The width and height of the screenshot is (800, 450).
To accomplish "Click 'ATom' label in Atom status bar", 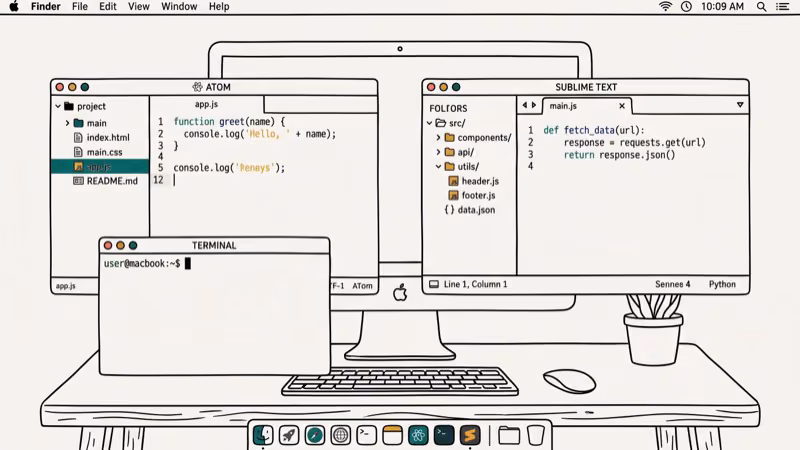I will [x=362, y=286].
